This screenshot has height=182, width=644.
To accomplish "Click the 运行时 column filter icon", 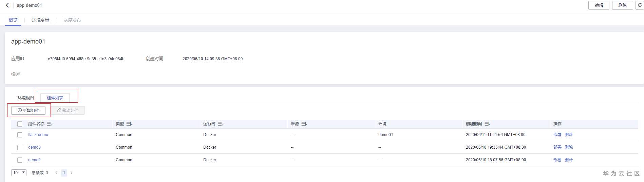I will coord(221,124).
